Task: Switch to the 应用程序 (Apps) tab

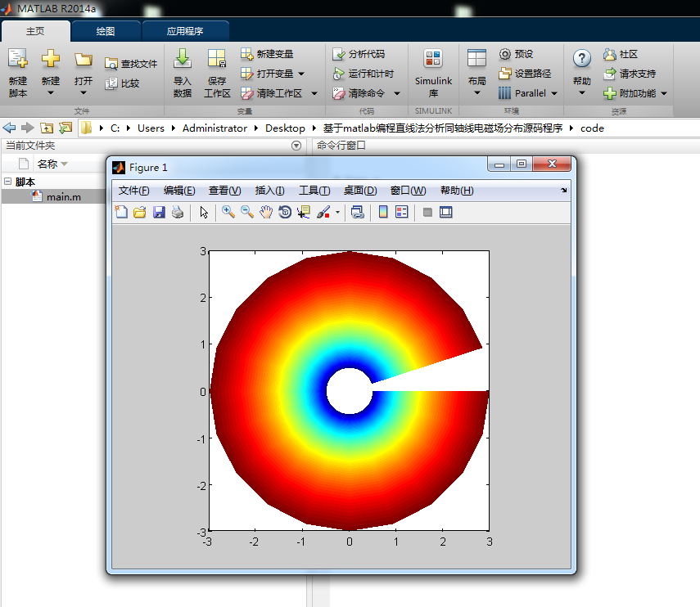Action: coord(185,31)
